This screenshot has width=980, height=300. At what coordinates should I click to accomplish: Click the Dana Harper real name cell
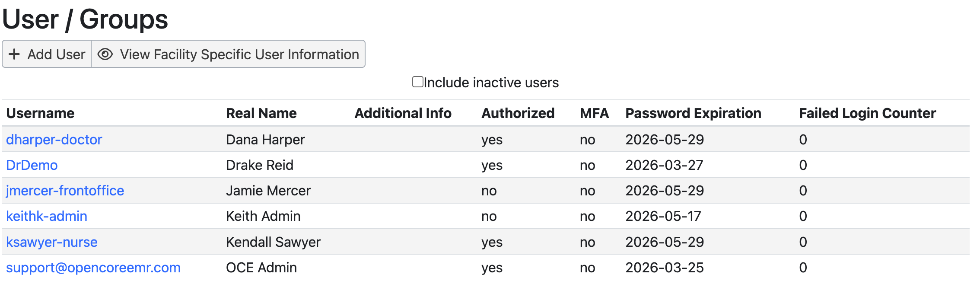coord(265,140)
